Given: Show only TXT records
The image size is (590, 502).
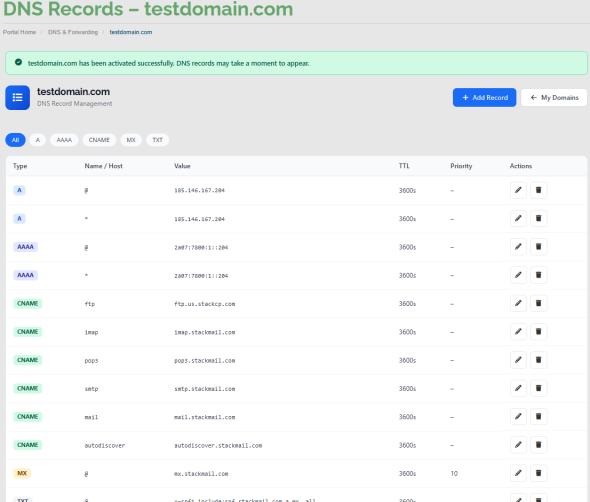Looking at the screenshot, I should click(157, 140).
